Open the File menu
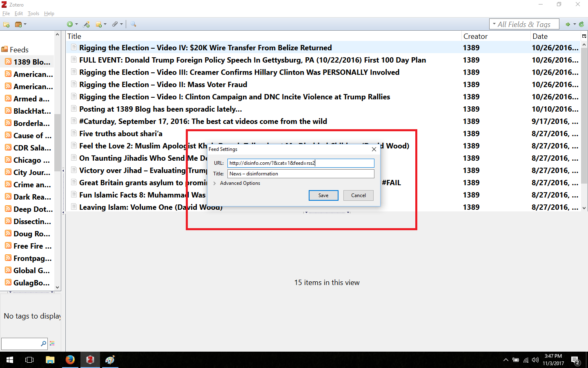The height and width of the screenshot is (368, 588). click(x=6, y=13)
